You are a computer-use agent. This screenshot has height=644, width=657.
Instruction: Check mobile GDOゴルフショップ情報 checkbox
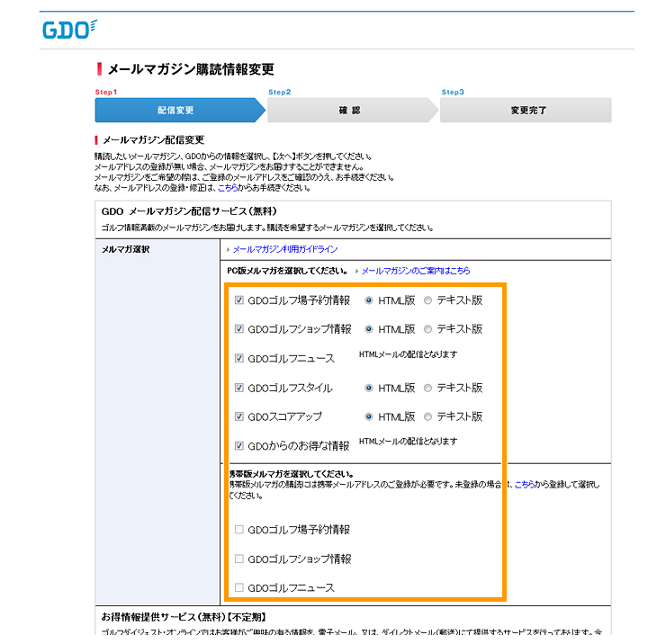(x=238, y=559)
